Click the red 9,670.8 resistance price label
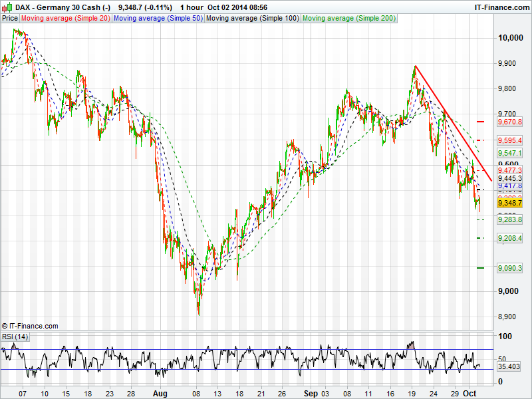This screenshot has height=399, width=532. [510, 122]
